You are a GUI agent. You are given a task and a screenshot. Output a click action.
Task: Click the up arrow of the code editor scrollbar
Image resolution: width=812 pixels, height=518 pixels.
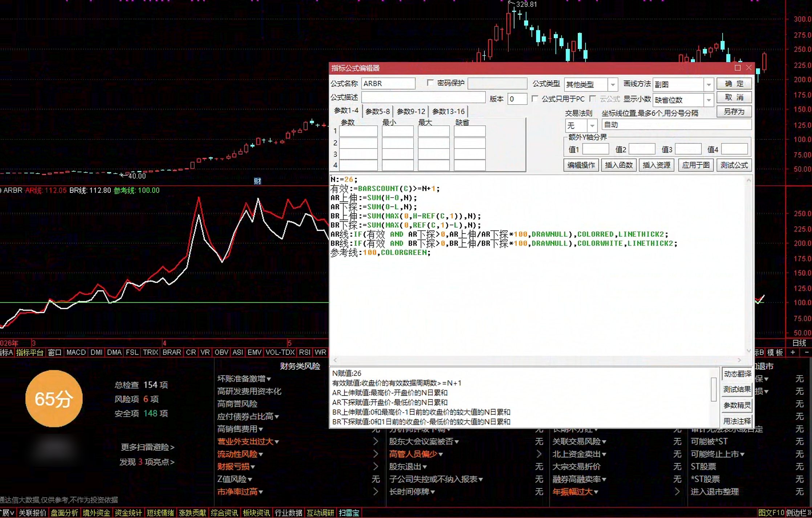(x=749, y=180)
